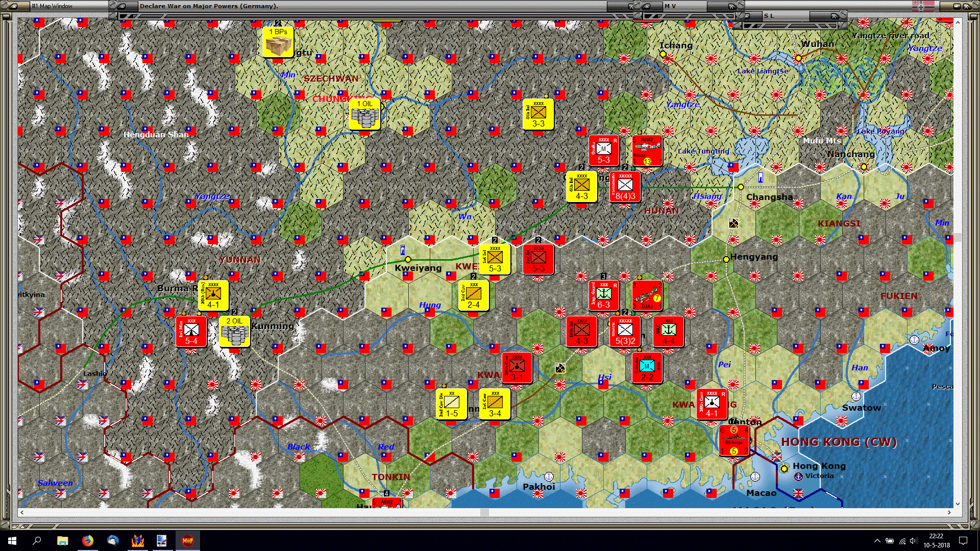The image size is (980, 551).
Task: Select the red 5(3)2 headquarters unit
Action: (625, 332)
